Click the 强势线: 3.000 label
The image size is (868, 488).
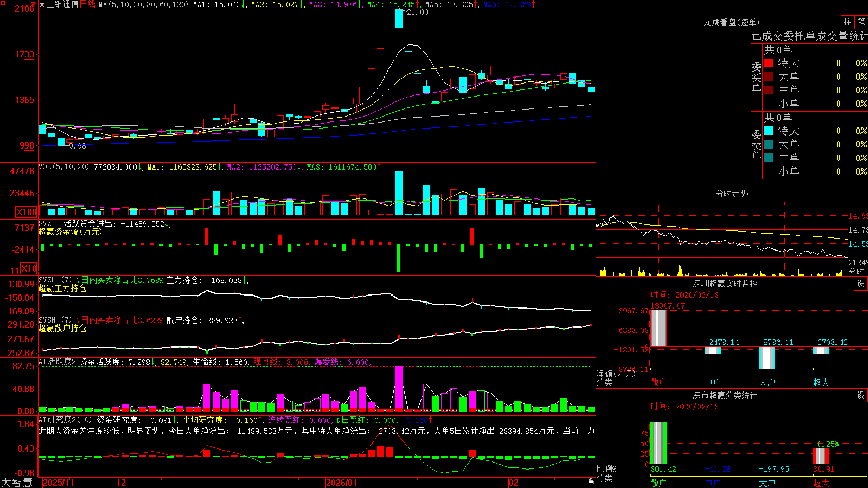pyautogui.click(x=282, y=362)
